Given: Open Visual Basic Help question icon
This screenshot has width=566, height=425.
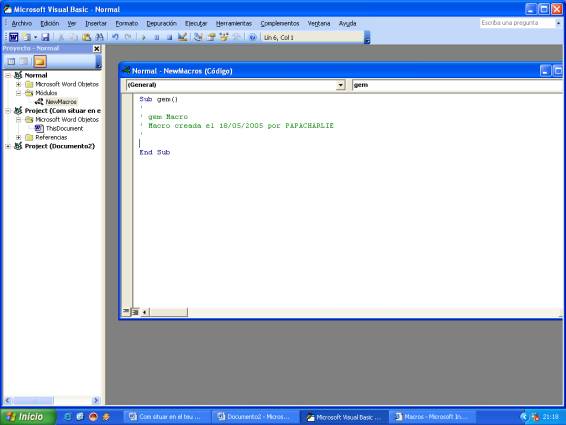Looking at the screenshot, I should point(253,37).
